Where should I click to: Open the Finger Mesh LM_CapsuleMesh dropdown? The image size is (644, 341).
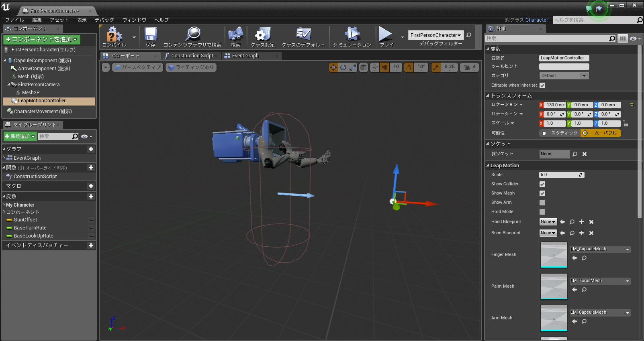click(x=600, y=249)
